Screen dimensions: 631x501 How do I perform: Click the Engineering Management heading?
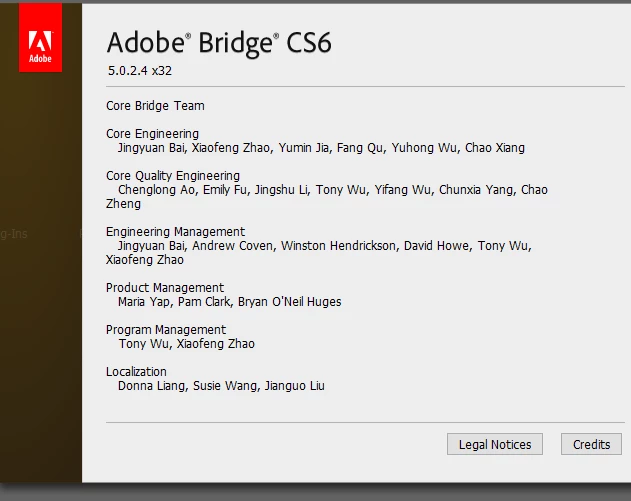coord(175,232)
